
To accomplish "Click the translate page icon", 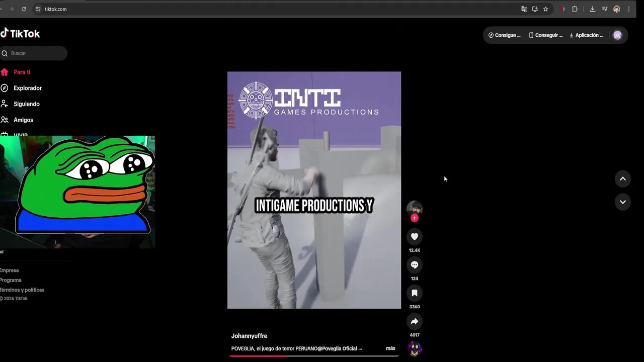I will point(524,9).
